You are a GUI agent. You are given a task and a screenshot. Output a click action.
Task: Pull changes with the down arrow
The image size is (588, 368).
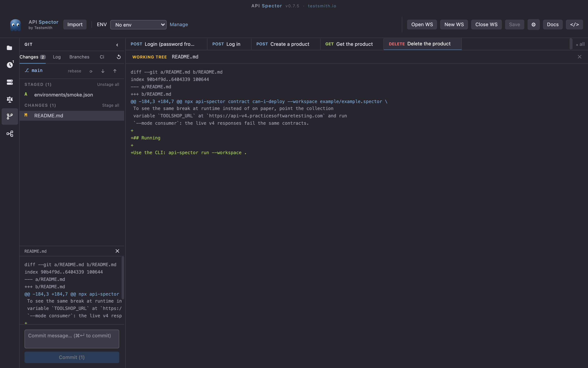103,71
